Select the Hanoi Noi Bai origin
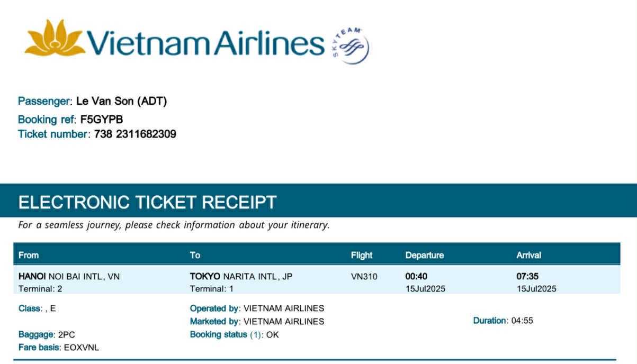 [x=69, y=276]
